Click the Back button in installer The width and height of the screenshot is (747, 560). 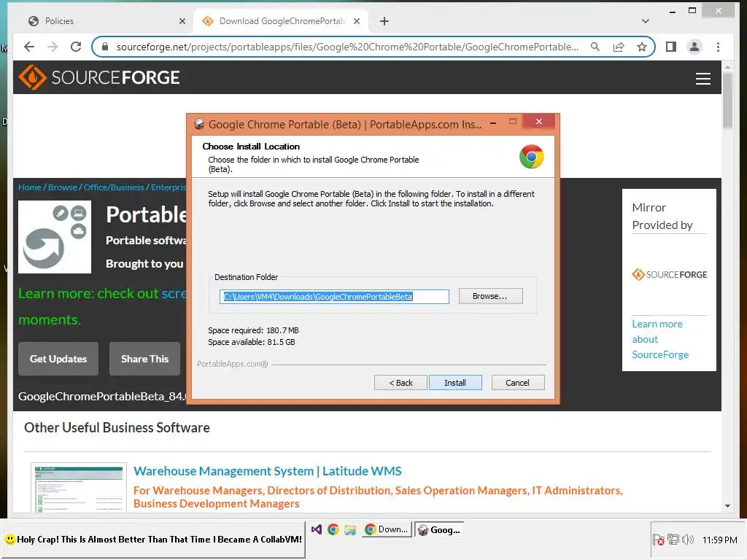click(400, 382)
